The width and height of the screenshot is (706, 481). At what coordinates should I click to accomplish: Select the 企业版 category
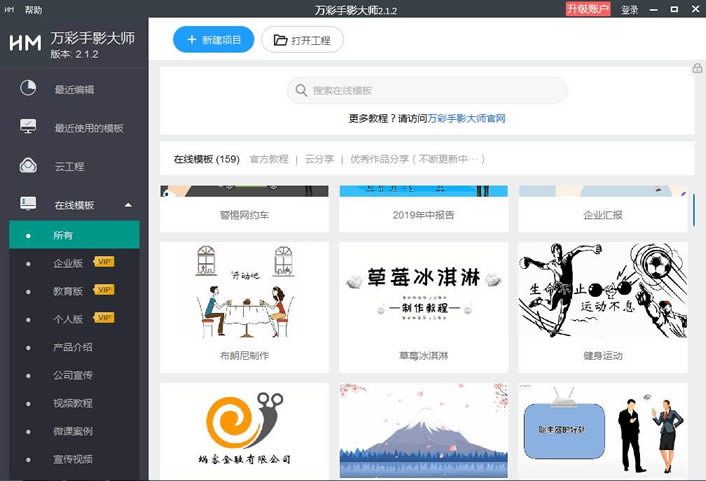[x=68, y=263]
